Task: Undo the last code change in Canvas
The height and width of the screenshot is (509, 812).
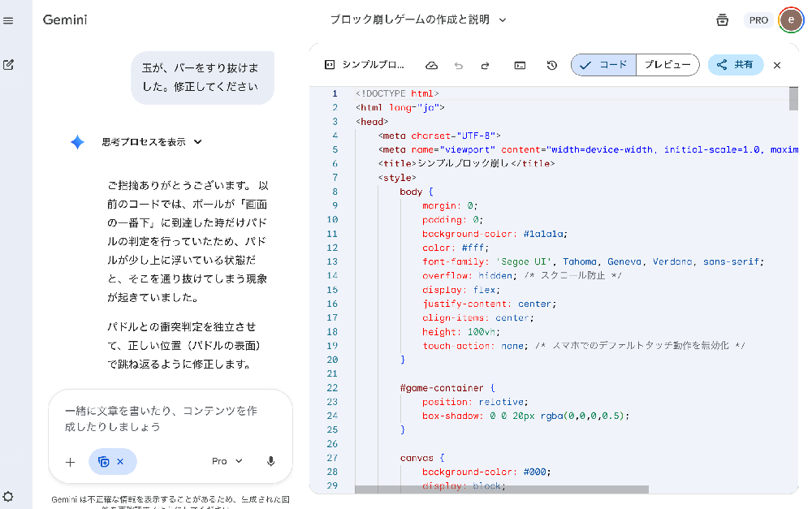Action: click(x=459, y=65)
